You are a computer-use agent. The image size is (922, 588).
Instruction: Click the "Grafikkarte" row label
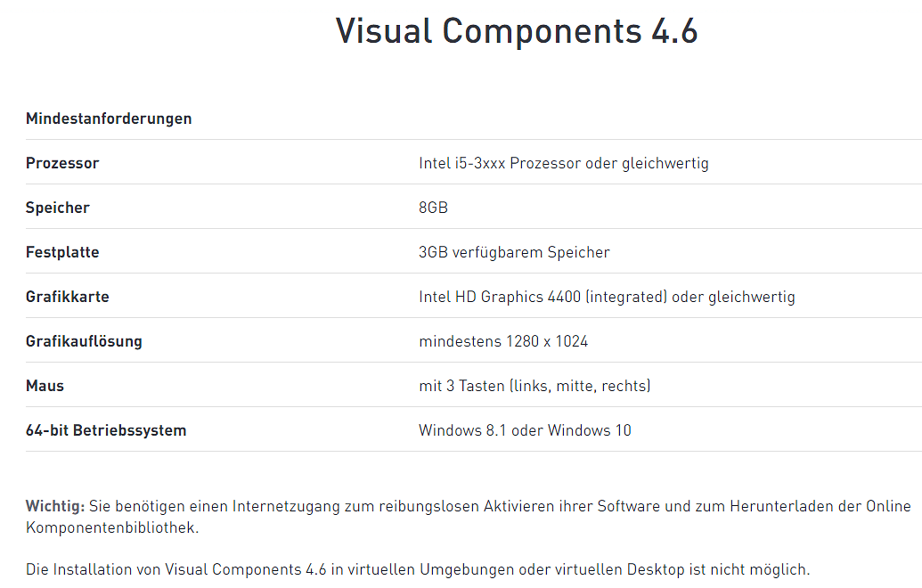coord(68,297)
